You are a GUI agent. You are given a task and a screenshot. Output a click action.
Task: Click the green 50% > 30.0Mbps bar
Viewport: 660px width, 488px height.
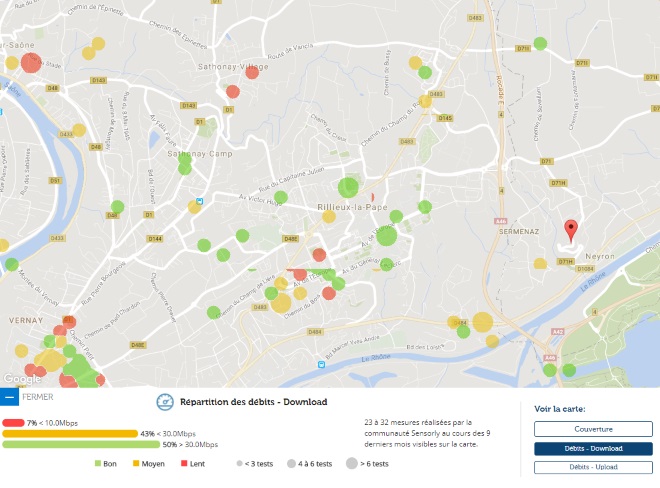click(81, 444)
